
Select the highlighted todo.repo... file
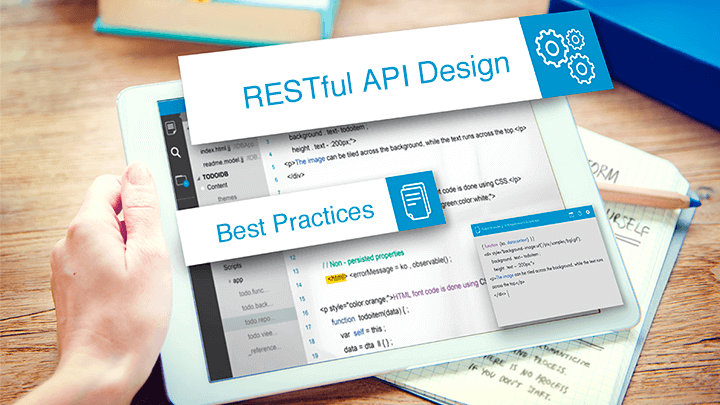pyautogui.click(x=260, y=320)
